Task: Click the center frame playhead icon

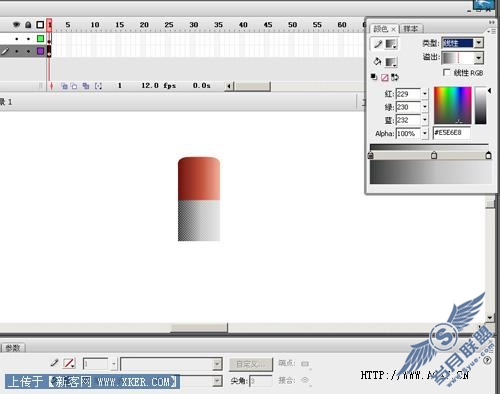Action: tap(51, 86)
